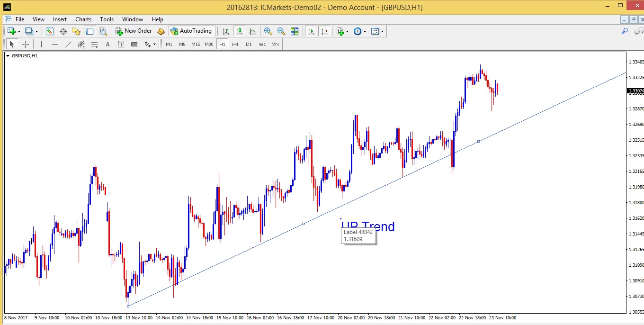Tile the chart windows
644x325 pixels.
click(295, 31)
